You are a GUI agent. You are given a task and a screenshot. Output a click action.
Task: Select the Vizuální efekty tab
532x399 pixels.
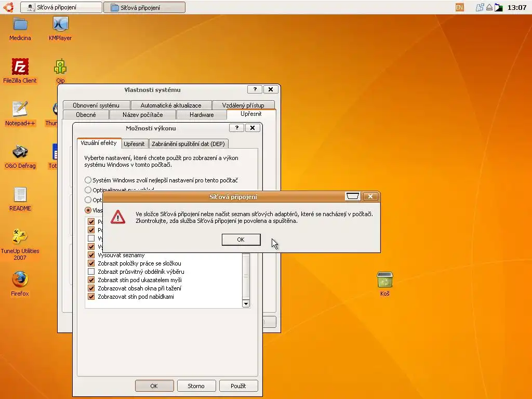coord(99,143)
